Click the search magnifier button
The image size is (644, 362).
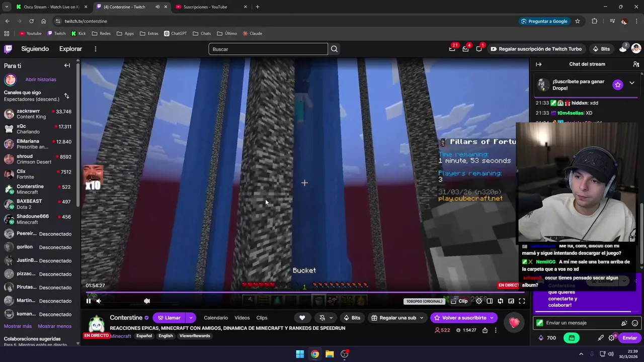click(x=334, y=49)
